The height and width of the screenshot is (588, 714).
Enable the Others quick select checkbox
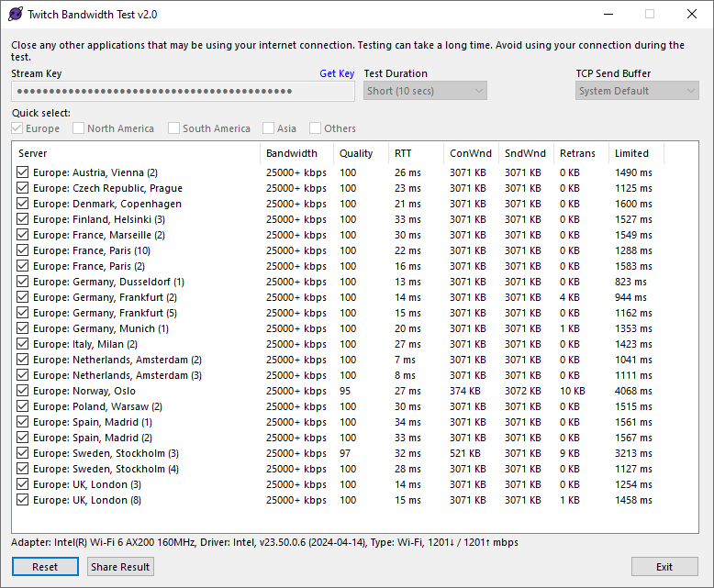tap(315, 128)
